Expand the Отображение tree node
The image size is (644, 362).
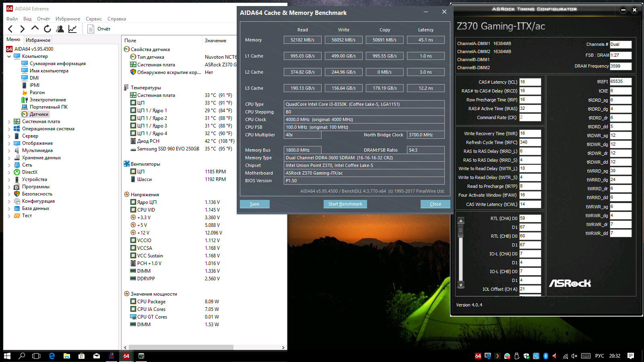(x=9, y=143)
